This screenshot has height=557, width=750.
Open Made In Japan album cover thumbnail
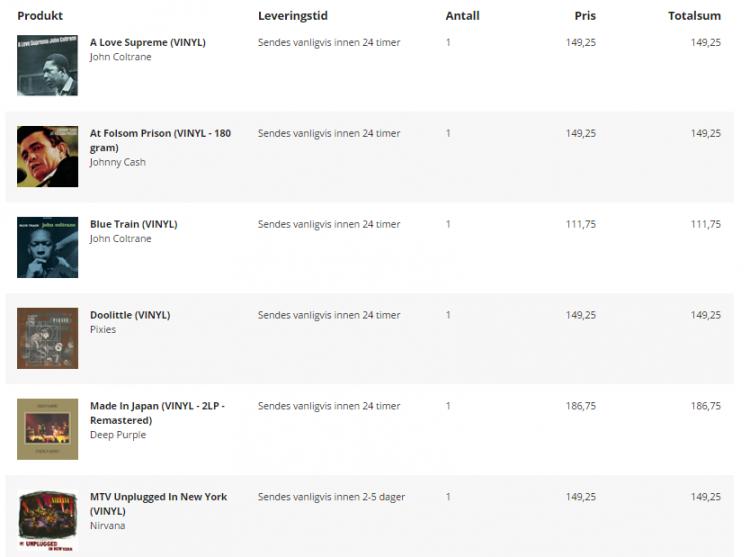(x=47, y=429)
